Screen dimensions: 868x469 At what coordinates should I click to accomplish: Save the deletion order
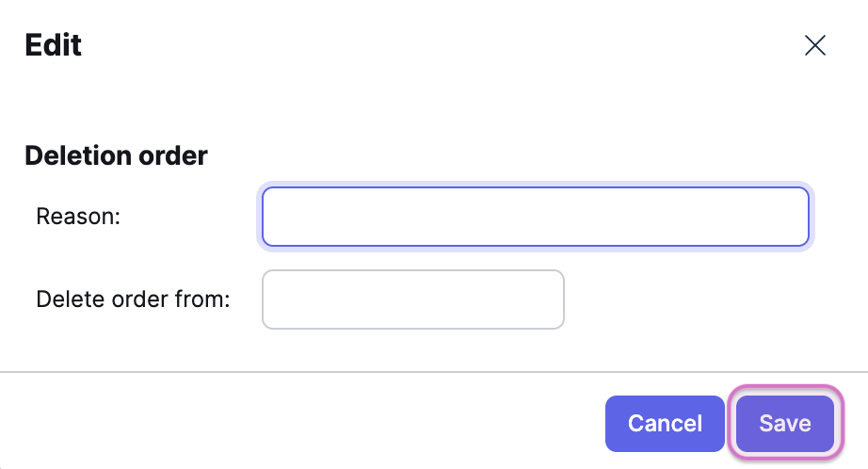coord(785,423)
